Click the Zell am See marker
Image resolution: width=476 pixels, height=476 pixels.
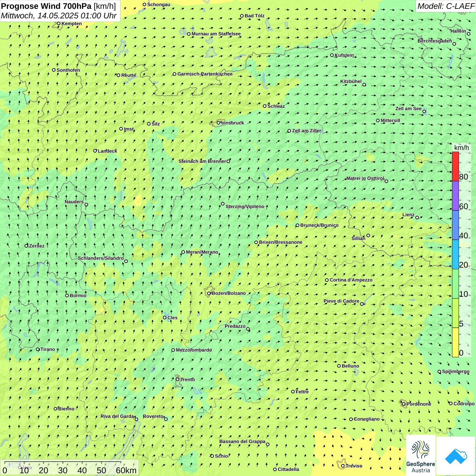click(424, 111)
